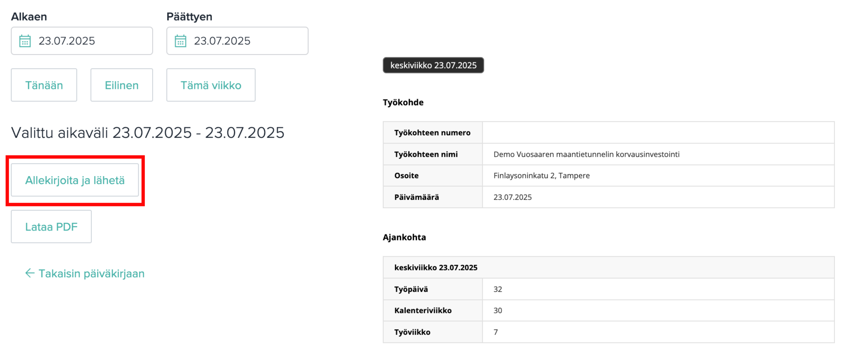Click the Päivämäärä row value 23.07.2025
868x353 pixels.
tap(513, 197)
